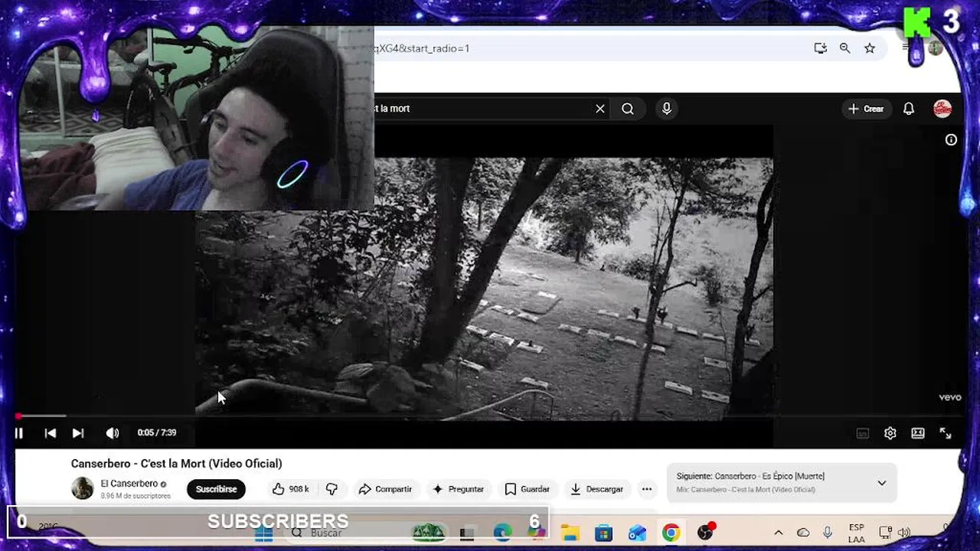This screenshot has width=980, height=551.
Task: Open Windows Start menu
Action: click(x=263, y=533)
